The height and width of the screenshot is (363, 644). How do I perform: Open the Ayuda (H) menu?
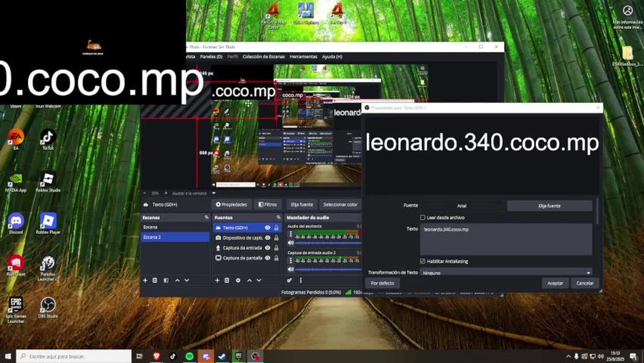[332, 56]
